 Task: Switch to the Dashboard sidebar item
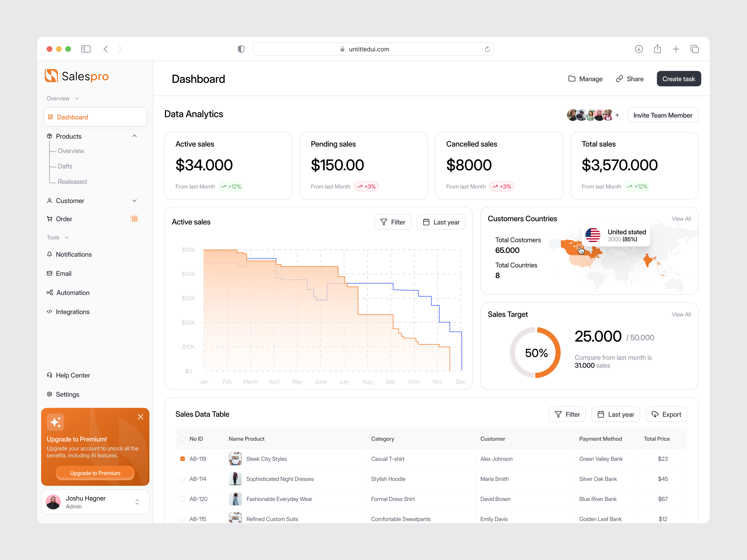[x=72, y=117]
